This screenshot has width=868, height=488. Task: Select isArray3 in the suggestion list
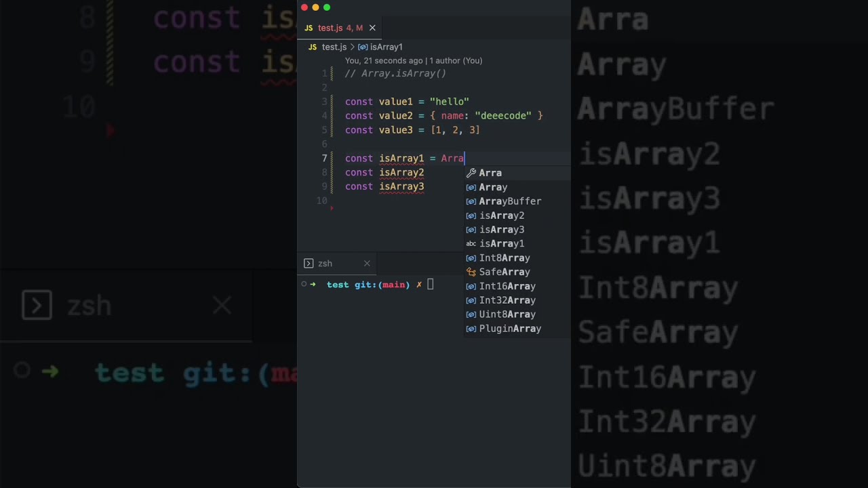pyautogui.click(x=517, y=230)
